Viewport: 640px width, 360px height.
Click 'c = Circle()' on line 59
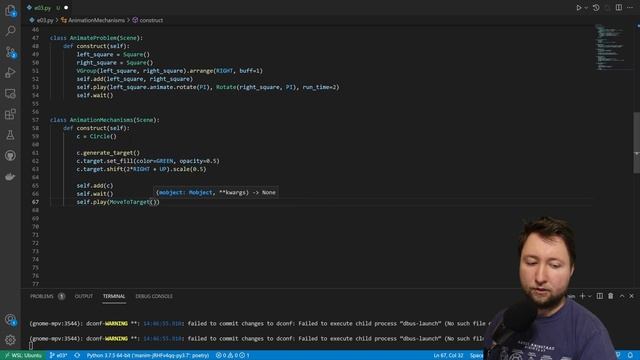pos(96,136)
